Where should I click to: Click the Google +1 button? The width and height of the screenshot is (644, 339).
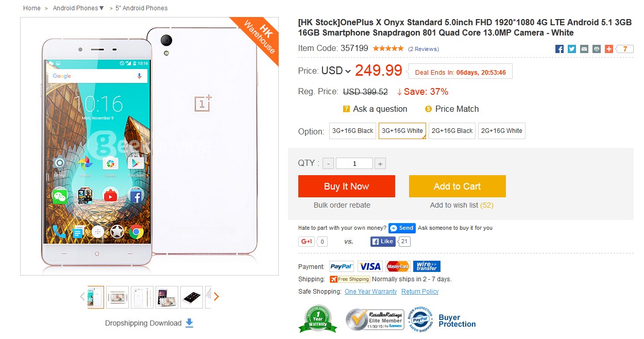coord(306,241)
